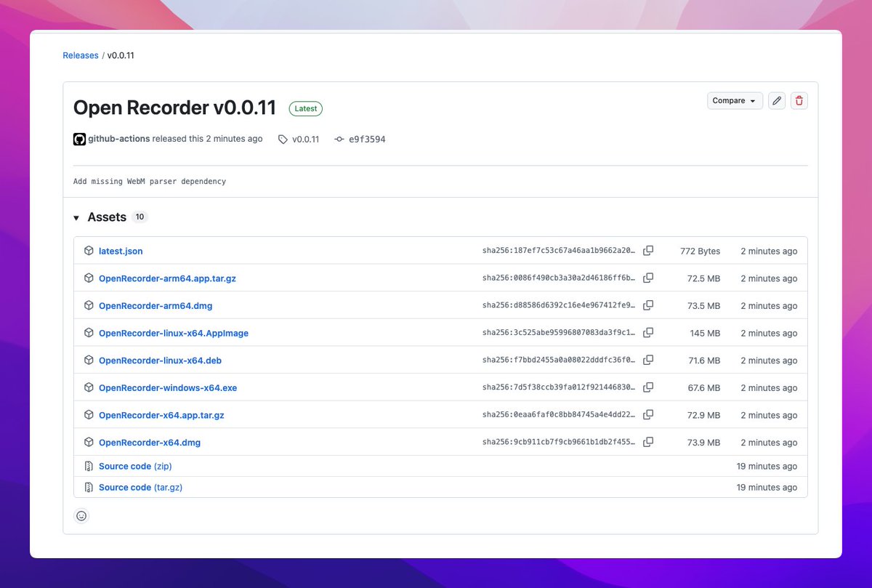Click the 73.9 MB size value
This screenshot has height=588, width=872.
click(x=704, y=443)
